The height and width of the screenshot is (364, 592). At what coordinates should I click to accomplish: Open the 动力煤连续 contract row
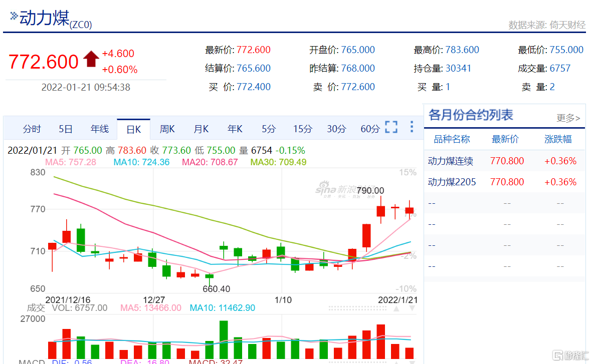click(x=505, y=161)
